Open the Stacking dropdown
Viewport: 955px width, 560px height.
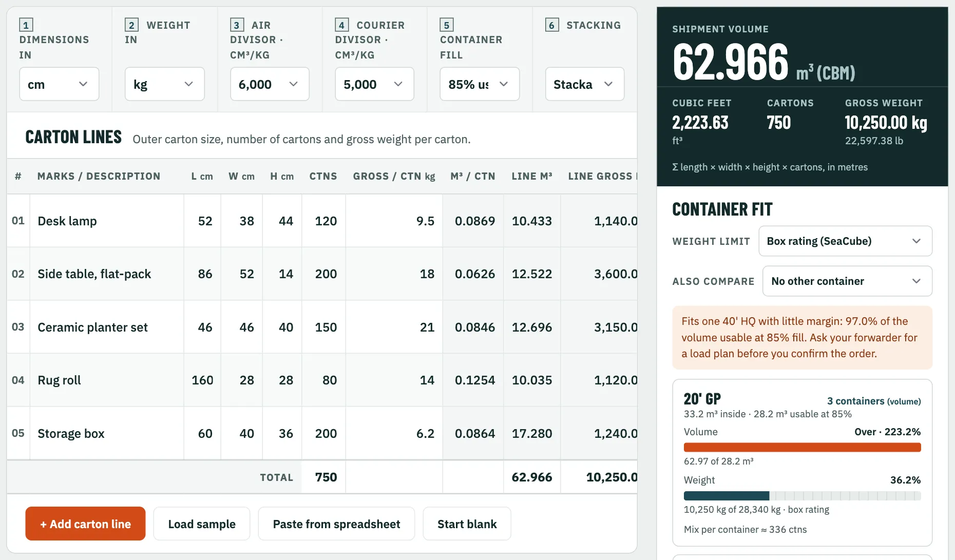[x=585, y=84]
